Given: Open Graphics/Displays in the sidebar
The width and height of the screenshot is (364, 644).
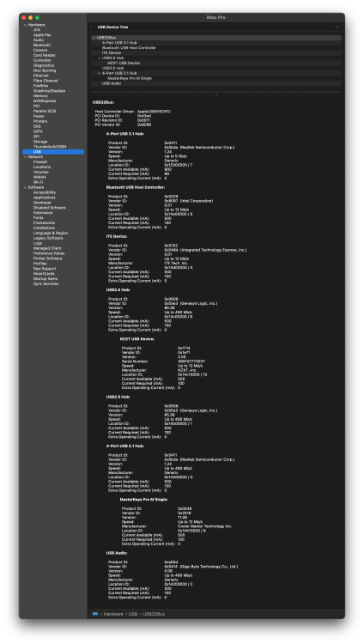Looking at the screenshot, I should [49, 91].
